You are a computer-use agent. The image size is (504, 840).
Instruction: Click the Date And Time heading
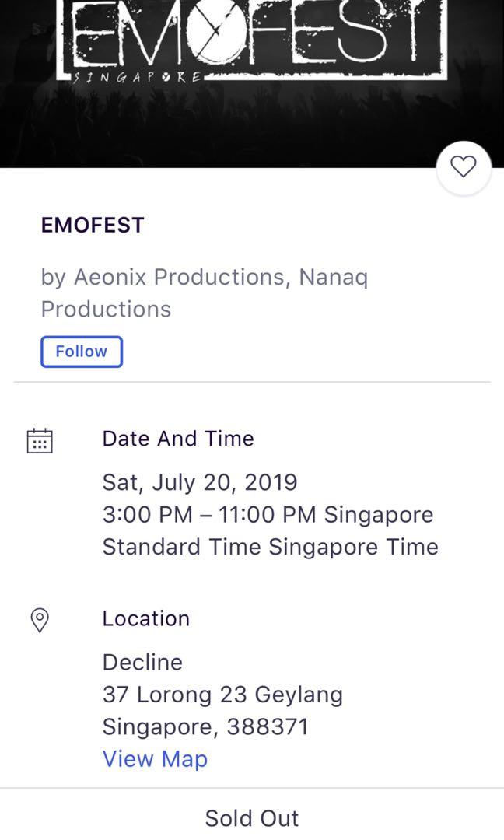point(178,439)
